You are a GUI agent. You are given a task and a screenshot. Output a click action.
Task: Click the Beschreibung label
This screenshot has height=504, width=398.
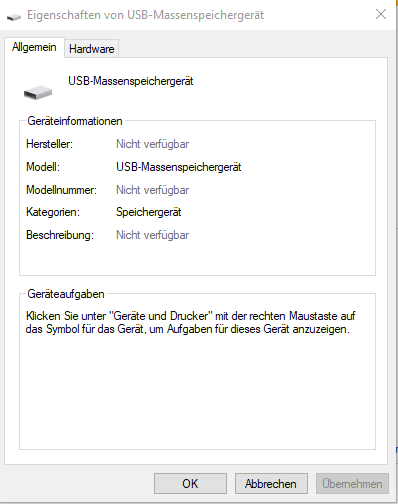[60, 235]
